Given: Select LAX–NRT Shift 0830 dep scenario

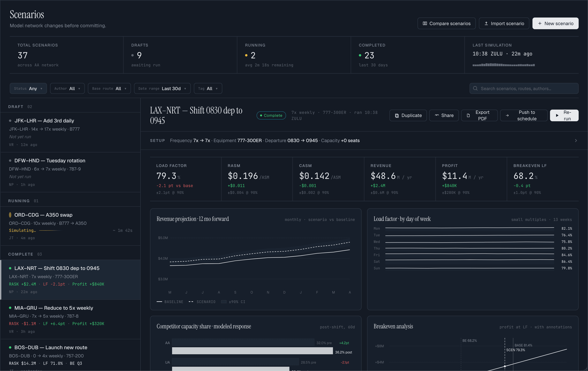Looking at the screenshot, I should tap(70, 280).
